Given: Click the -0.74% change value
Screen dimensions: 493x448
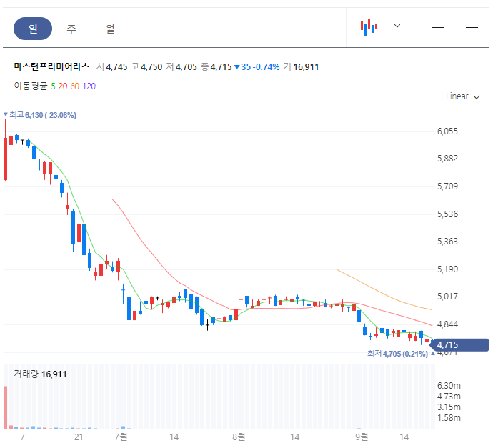Looking at the screenshot, I should pyautogui.click(x=267, y=67).
